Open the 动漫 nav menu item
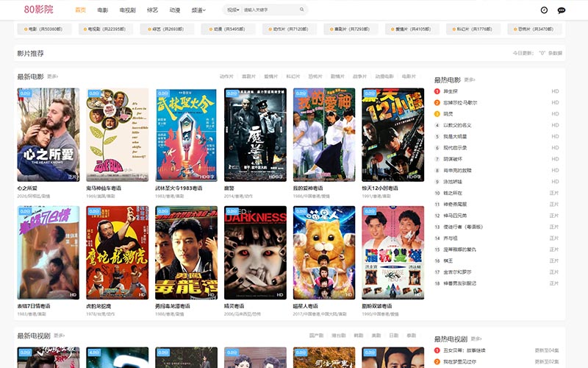The width and height of the screenshot is (588, 368). pyautogui.click(x=175, y=10)
